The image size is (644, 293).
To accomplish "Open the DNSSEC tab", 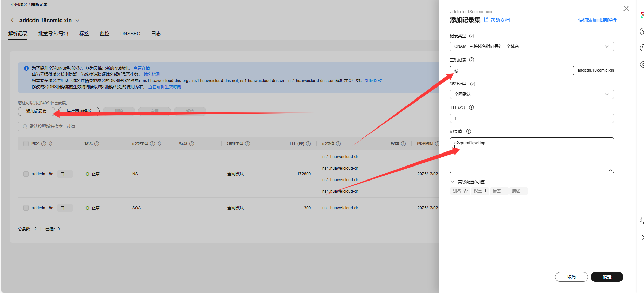I will [130, 34].
